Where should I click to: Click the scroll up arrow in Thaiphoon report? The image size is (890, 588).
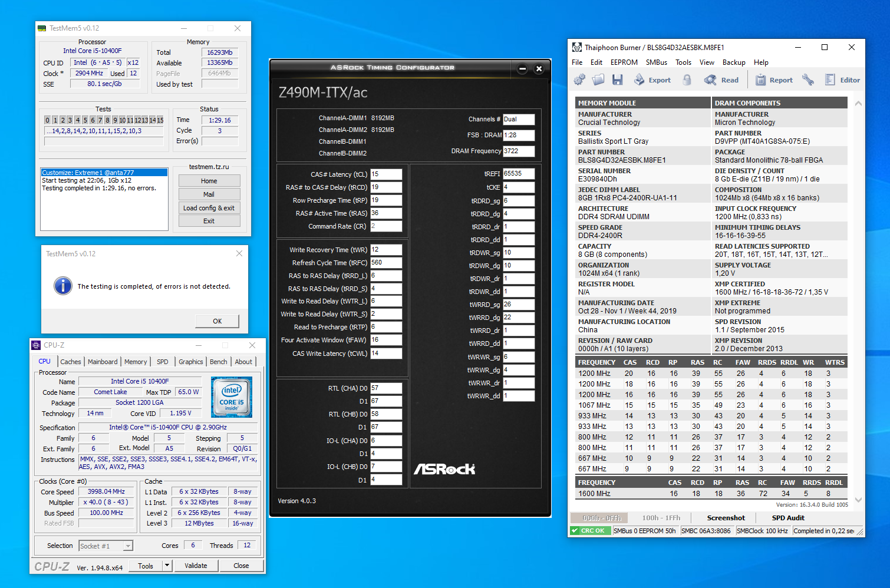pyautogui.click(x=858, y=103)
